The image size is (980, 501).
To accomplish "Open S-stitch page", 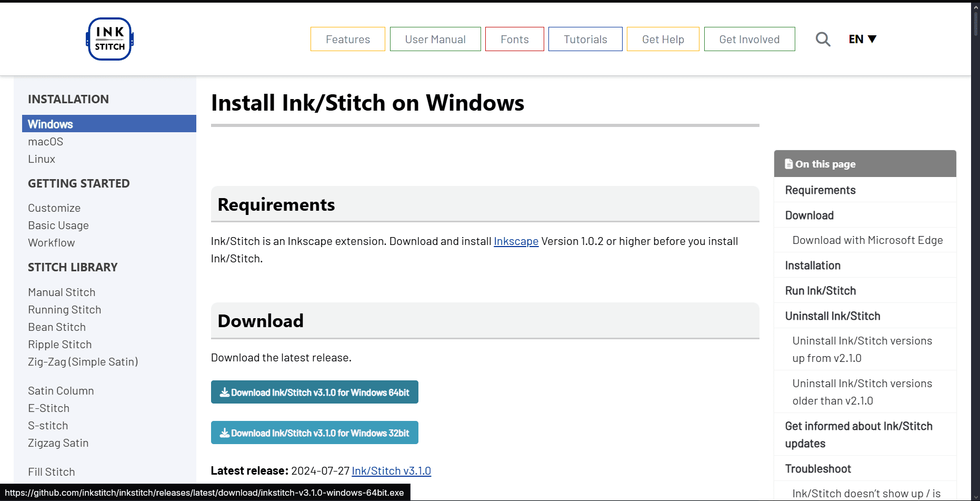I will click(x=48, y=426).
